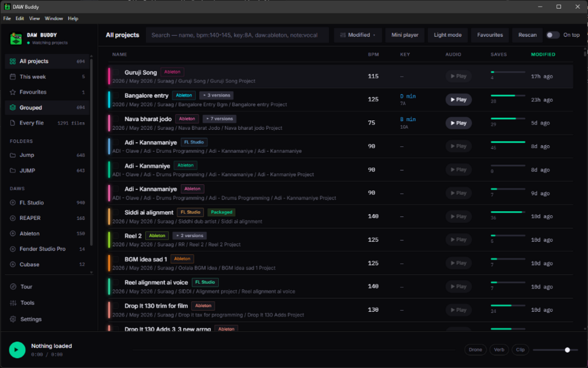Click the Play button in Siddi ai alignment row
The width and height of the screenshot is (588, 368).
[458, 216]
